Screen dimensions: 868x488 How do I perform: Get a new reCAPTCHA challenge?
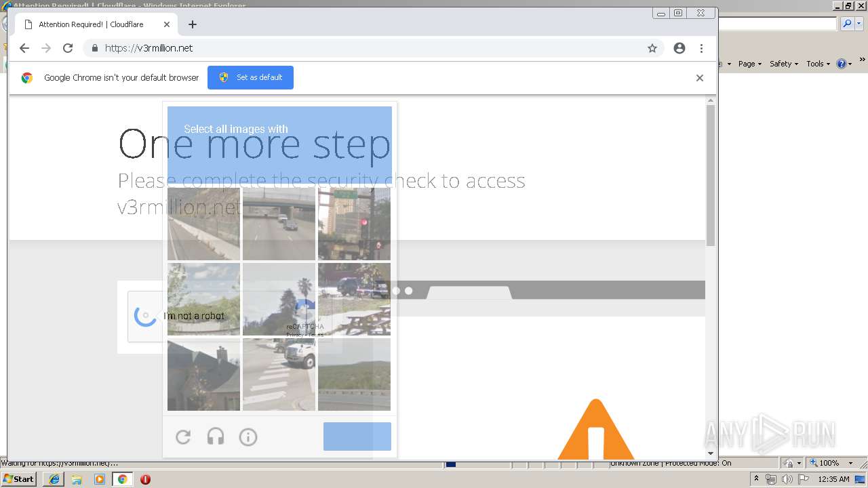click(x=183, y=437)
